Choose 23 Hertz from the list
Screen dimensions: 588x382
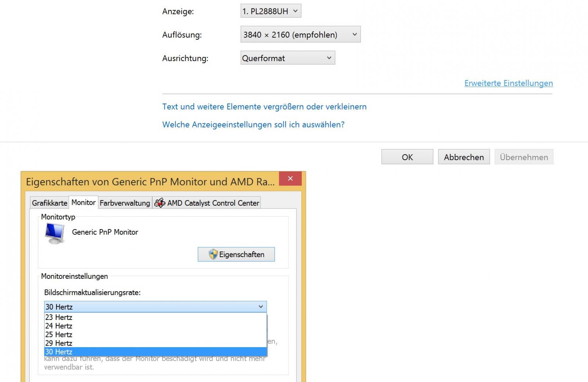[155, 317]
